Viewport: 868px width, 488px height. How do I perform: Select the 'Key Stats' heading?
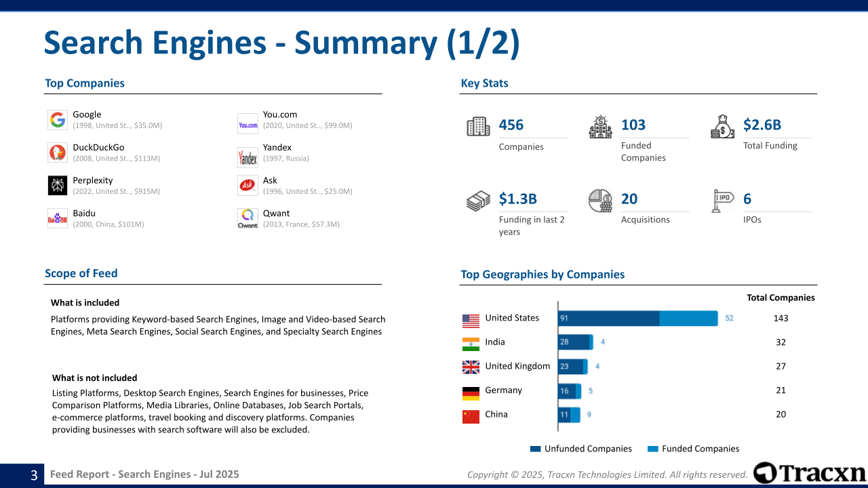coord(484,83)
